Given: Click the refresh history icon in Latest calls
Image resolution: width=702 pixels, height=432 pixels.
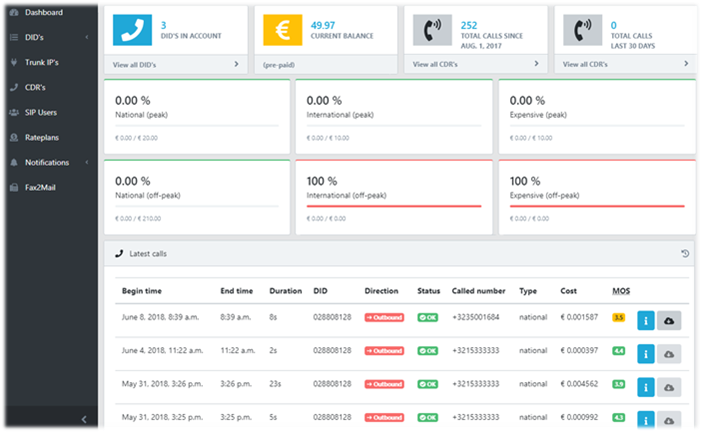Looking at the screenshot, I should pyautogui.click(x=685, y=254).
